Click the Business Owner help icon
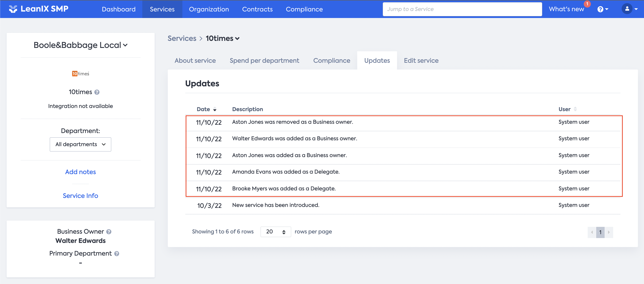The width and height of the screenshot is (644, 284). point(109,232)
